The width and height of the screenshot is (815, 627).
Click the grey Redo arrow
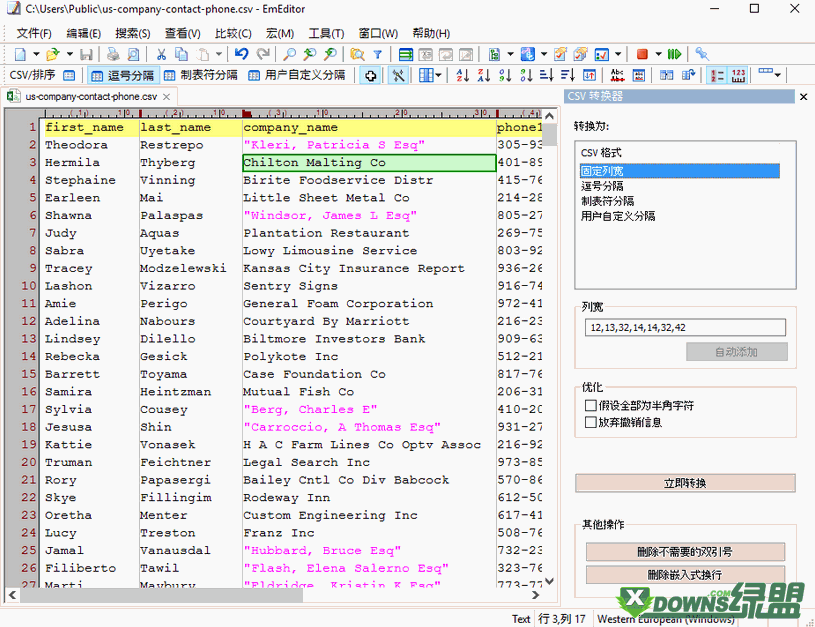click(x=263, y=54)
